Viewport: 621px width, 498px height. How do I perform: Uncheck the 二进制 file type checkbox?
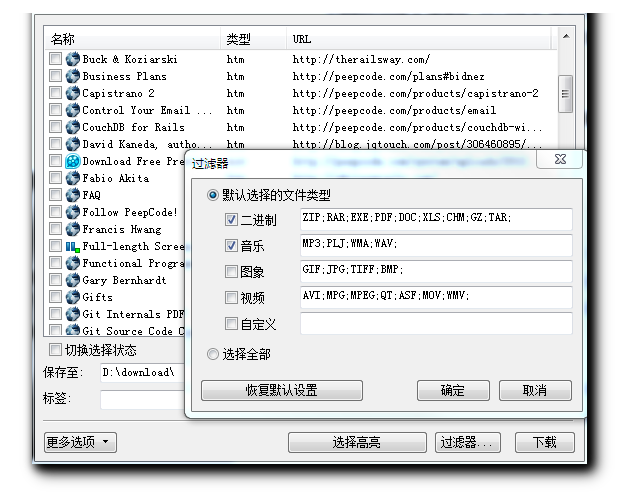coord(231,220)
